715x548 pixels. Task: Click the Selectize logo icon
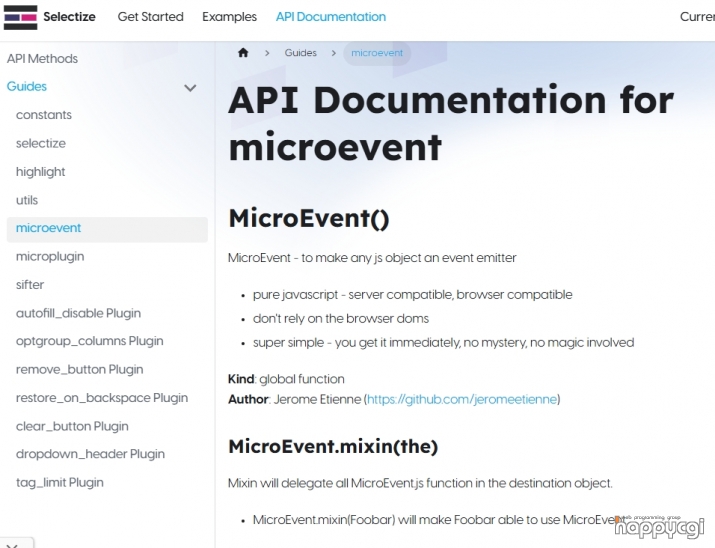tap(21, 17)
